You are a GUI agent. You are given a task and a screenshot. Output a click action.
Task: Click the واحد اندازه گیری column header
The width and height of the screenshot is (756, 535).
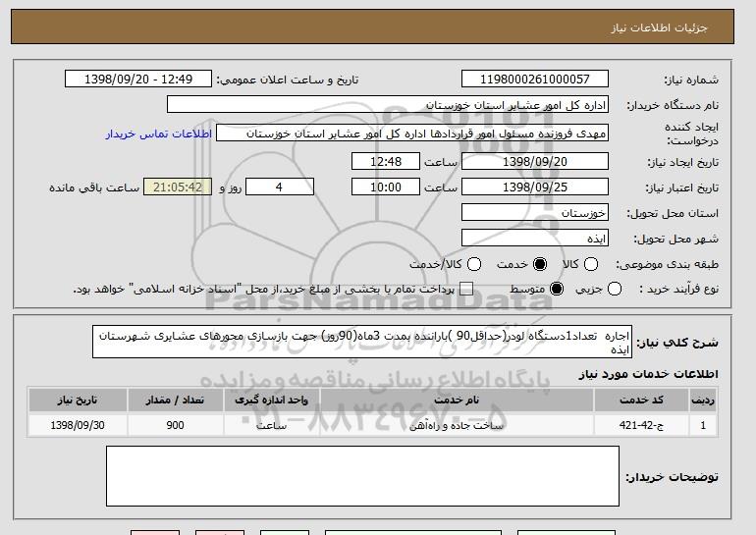271,401
